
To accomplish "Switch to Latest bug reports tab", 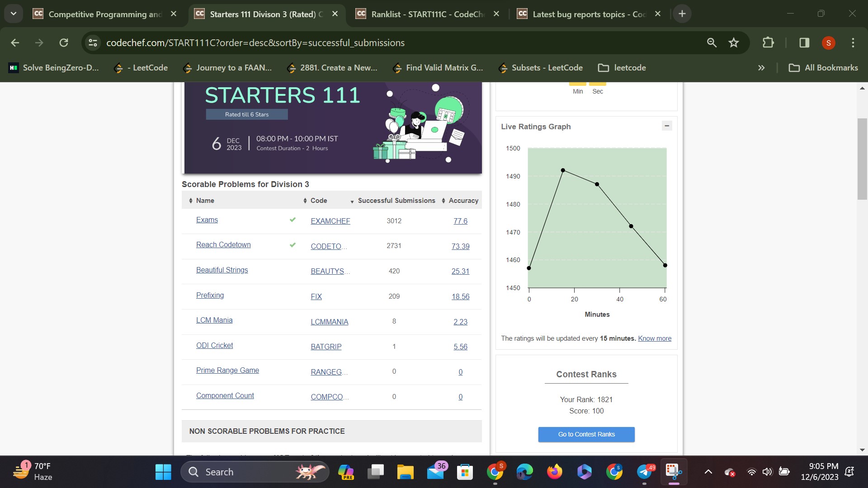I will pos(588,14).
